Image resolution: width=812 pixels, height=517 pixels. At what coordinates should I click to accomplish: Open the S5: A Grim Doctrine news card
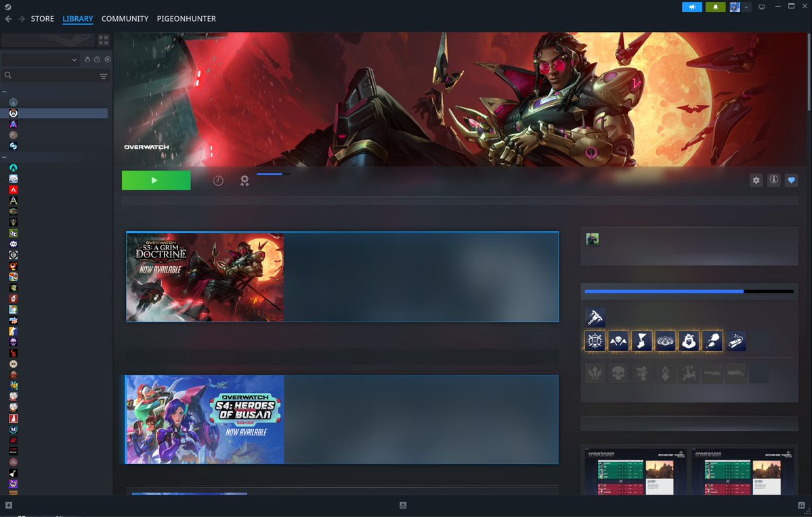pyautogui.click(x=342, y=276)
